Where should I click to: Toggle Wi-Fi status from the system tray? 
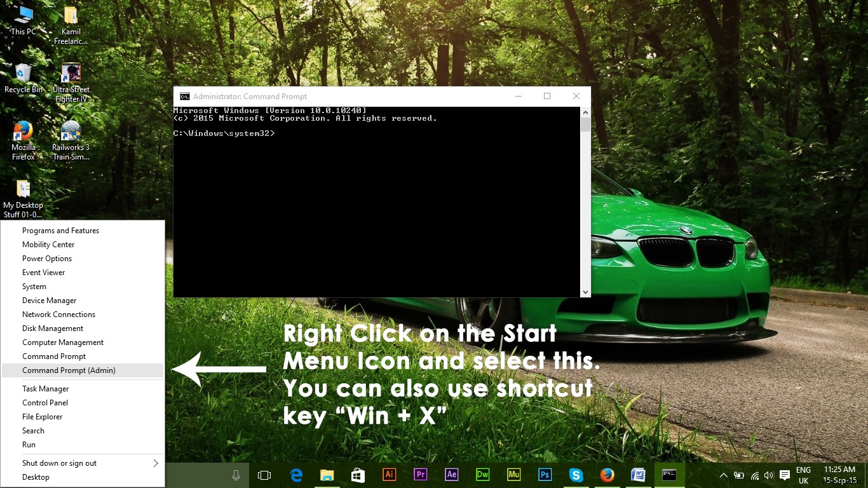pyautogui.click(x=754, y=475)
